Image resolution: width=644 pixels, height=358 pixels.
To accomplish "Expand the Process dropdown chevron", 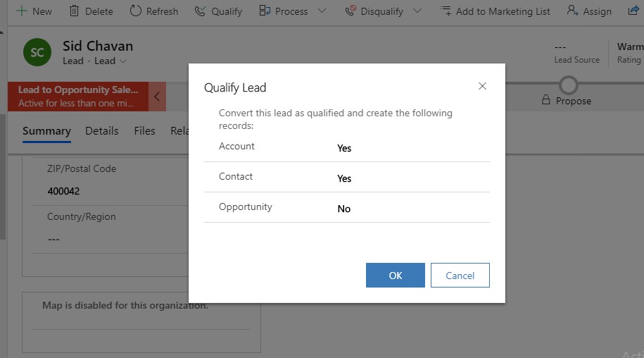I will tap(322, 11).
